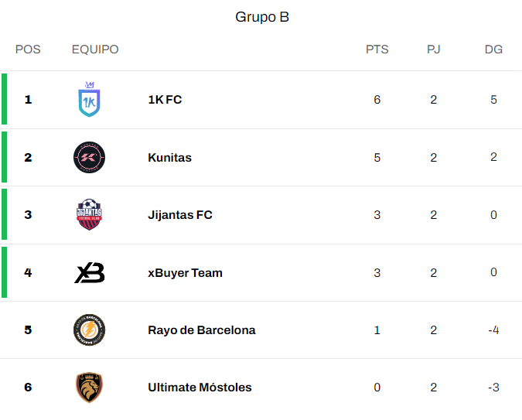Click the PJ column header

[x=433, y=50]
